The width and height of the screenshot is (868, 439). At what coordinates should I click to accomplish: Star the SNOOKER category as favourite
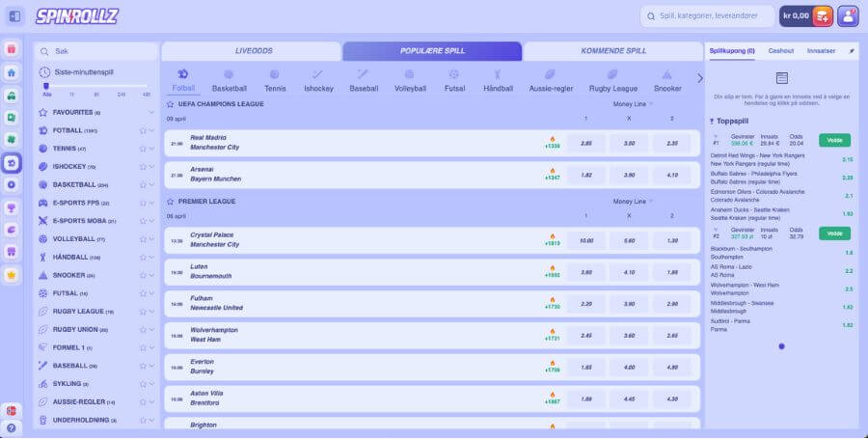[x=143, y=275]
